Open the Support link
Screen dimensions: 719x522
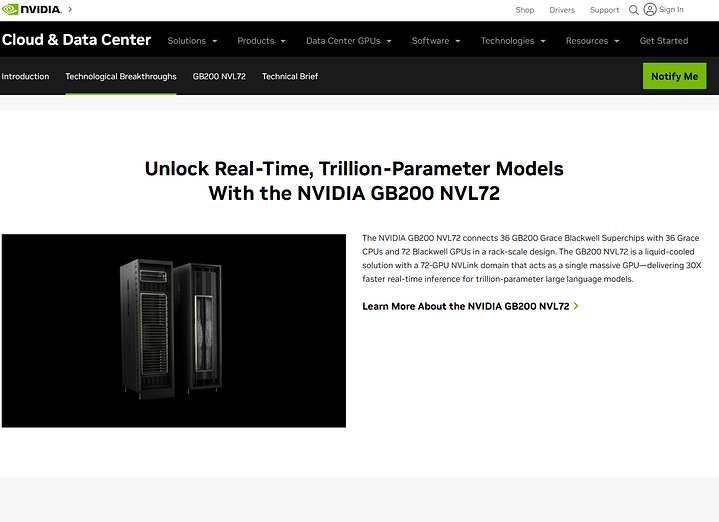point(604,10)
